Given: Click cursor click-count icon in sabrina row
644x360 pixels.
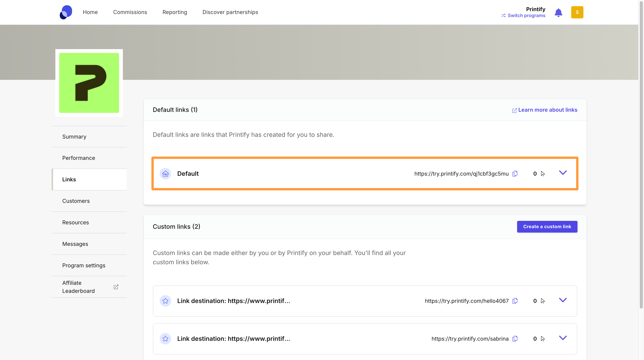Looking at the screenshot, I should (x=542, y=339).
